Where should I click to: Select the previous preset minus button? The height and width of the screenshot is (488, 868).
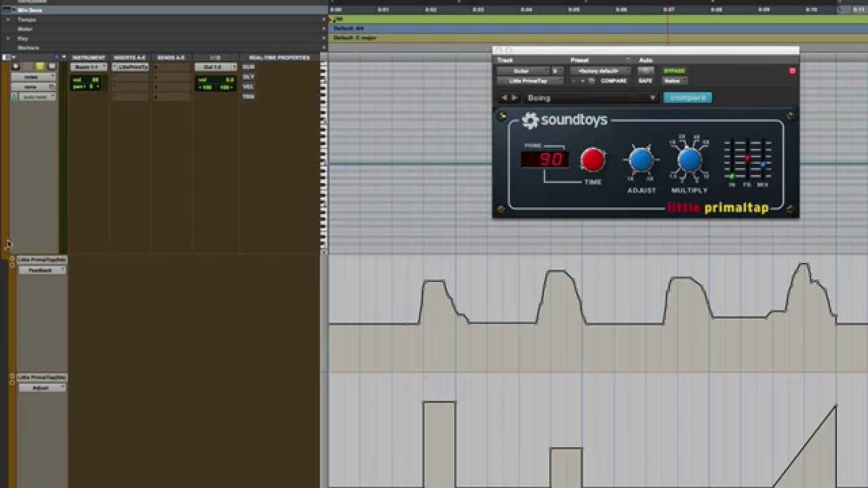point(574,81)
